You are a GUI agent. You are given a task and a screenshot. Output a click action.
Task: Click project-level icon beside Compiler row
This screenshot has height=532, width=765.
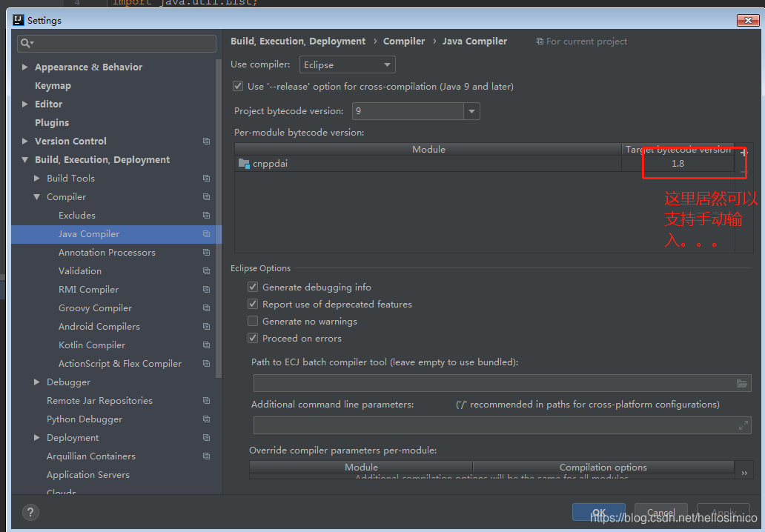click(x=206, y=197)
